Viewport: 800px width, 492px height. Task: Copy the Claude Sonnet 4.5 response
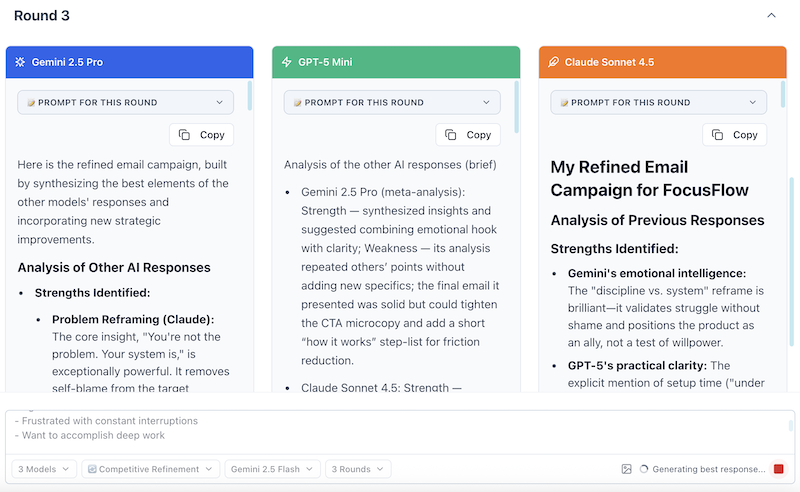coord(734,135)
